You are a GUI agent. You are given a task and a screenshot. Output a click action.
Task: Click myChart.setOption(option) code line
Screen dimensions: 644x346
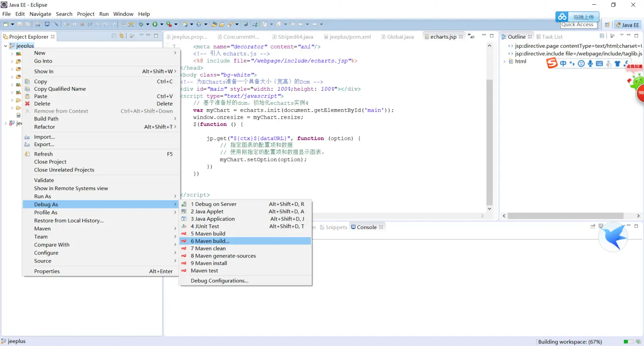(264, 159)
